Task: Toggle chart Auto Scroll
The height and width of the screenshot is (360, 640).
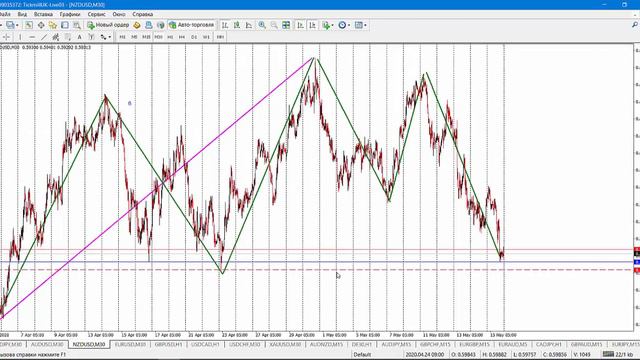Action: tap(300, 25)
